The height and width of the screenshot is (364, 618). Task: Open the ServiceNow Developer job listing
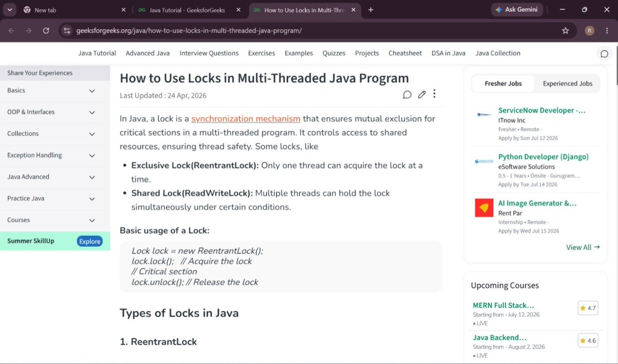click(x=542, y=110)
